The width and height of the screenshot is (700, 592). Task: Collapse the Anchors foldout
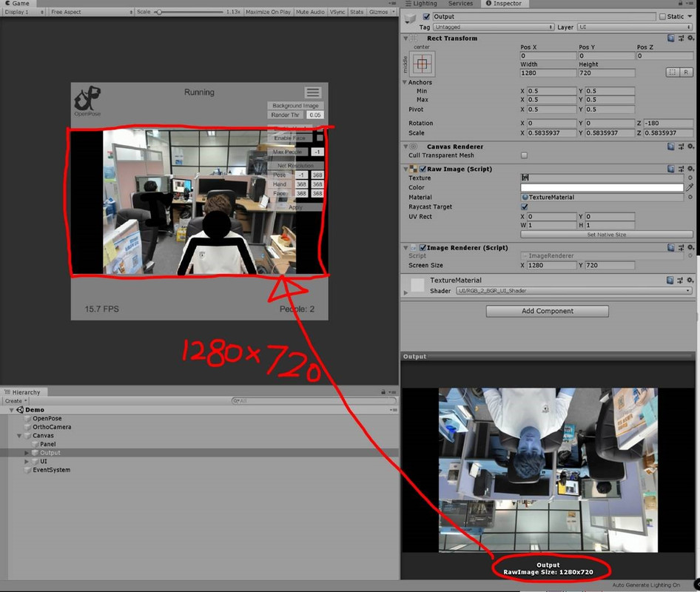pos(405,82)
